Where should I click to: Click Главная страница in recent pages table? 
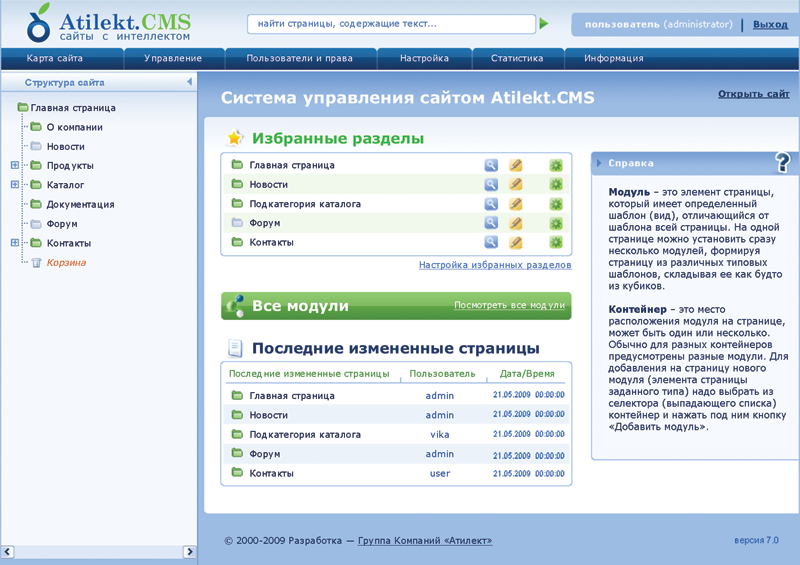292,396
